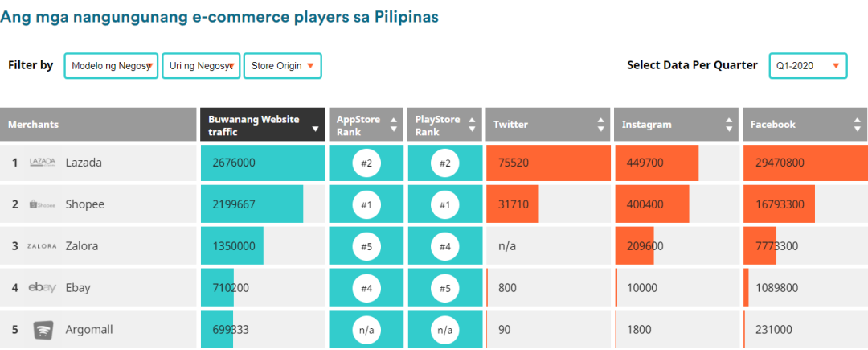The width and height of the screenshot is (868, 350).
Task: Sort by Buwanang Website traffic column
Action: click(262, 125)
